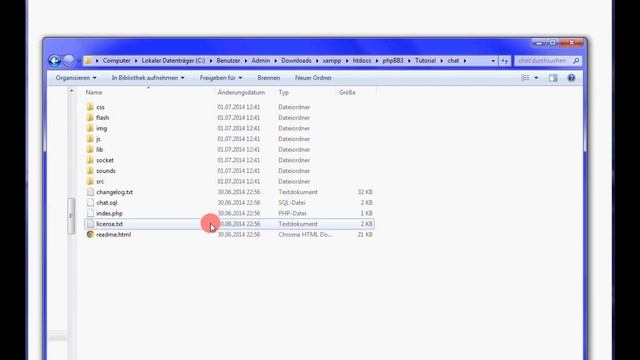Image resolution: width=640 pixels, height=360 pixels.
Task: Click '32 KB' size of changelog.txt
Action: tap(365, 192)
